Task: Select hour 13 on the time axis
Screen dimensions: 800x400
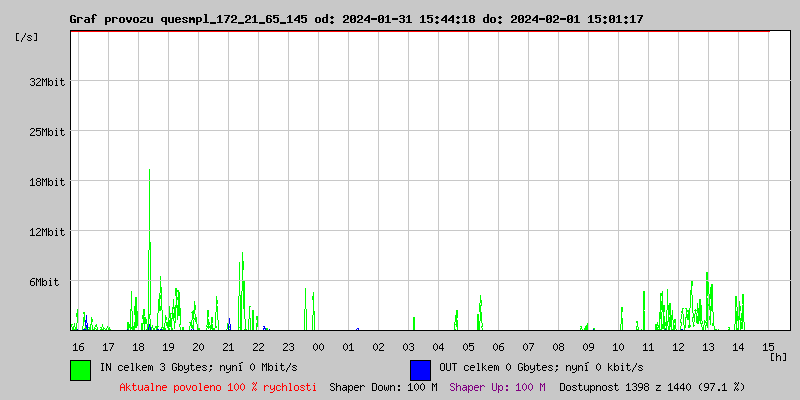Action: (708, 346)
